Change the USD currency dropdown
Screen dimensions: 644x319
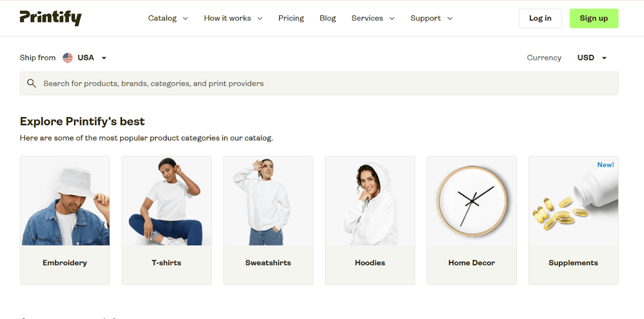[x=592, y=57]
